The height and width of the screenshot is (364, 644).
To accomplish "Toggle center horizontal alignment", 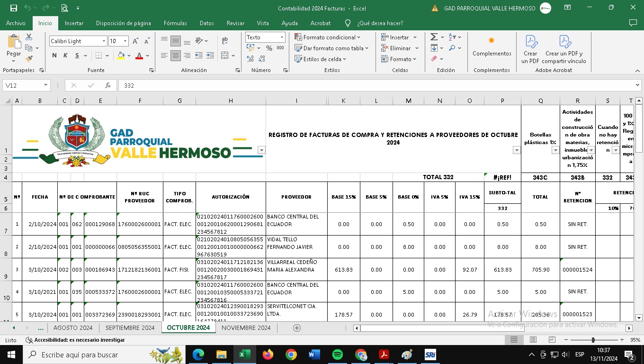I will click(175, 55).
